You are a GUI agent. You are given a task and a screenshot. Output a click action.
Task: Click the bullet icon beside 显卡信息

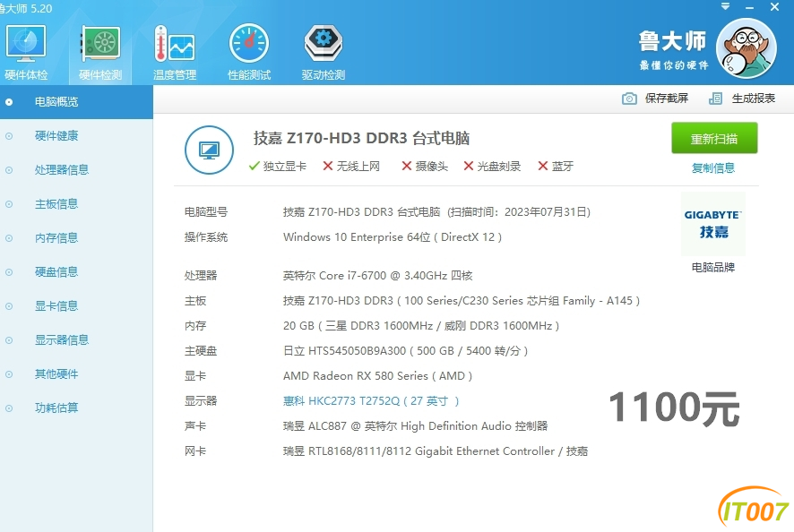tap(9, 306)
